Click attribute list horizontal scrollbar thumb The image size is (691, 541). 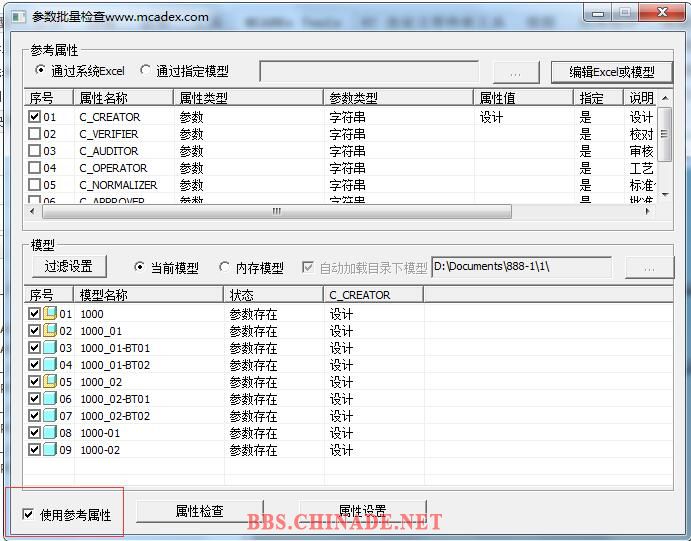tap(277, 211)
